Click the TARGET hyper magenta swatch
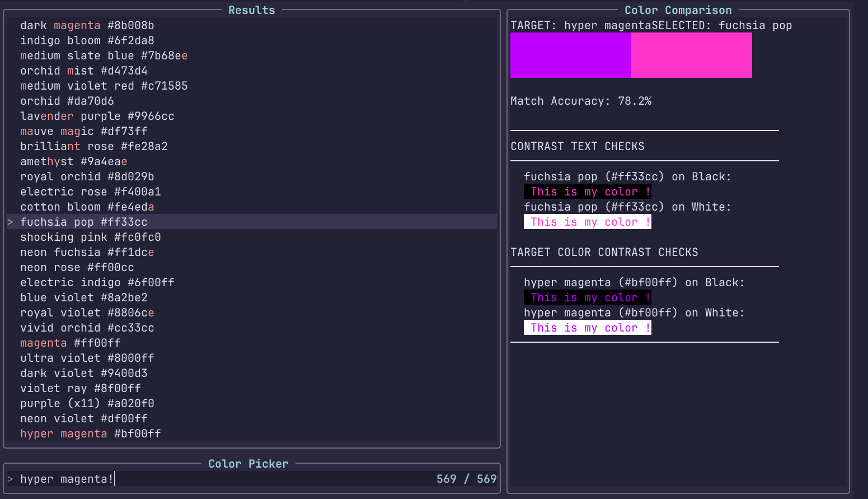The image size is (868, 499). point(570,55)
